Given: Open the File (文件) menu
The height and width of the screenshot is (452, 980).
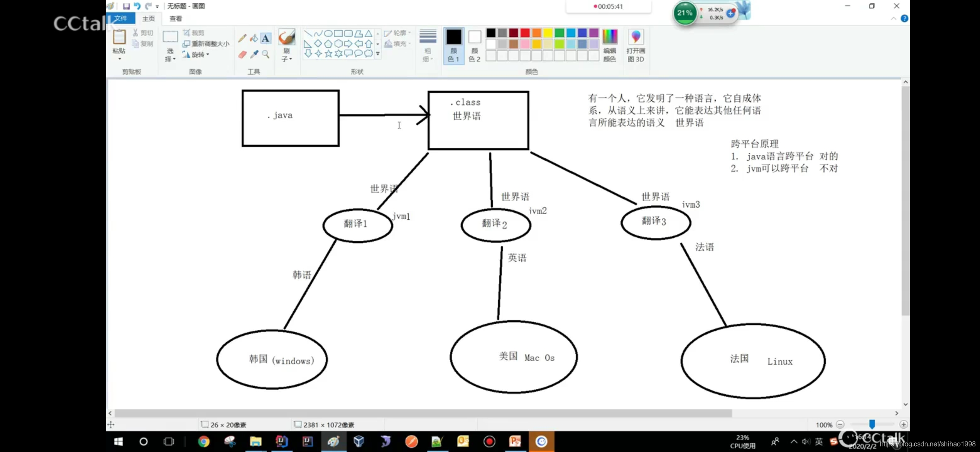Looking at the screenshot, I should click(121, 18).
